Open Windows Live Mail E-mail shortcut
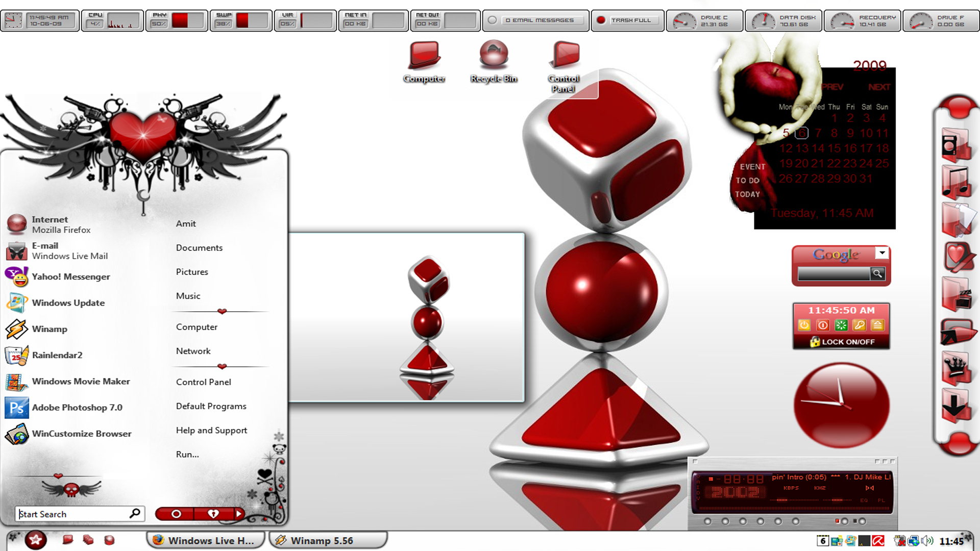980x551 pixels. pyautogui.click(x=56, y=251)
